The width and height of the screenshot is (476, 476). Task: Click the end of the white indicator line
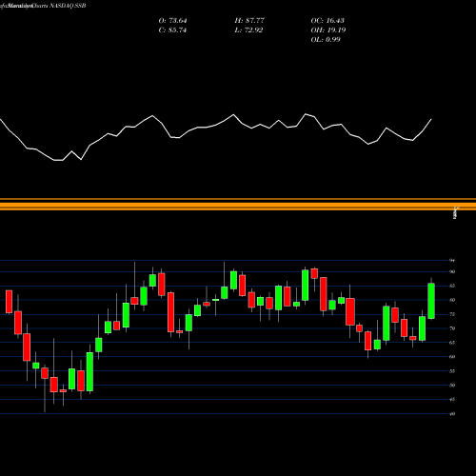(431, 119)
